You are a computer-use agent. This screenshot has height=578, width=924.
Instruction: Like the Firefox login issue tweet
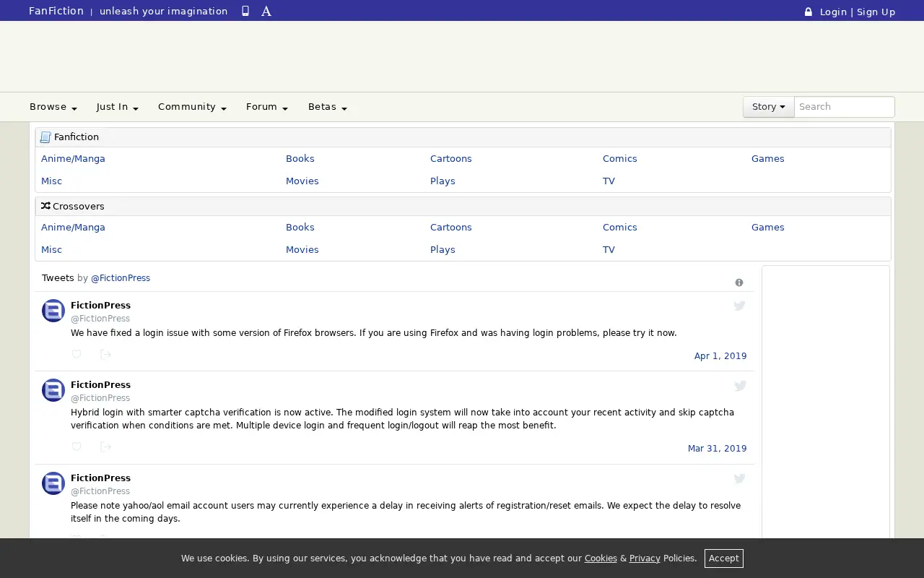(77, 354)
